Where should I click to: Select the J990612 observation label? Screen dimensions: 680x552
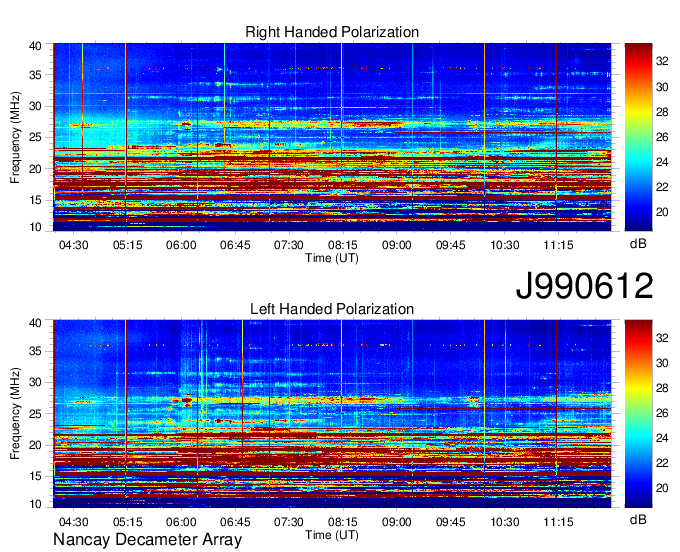coord(585,286)
